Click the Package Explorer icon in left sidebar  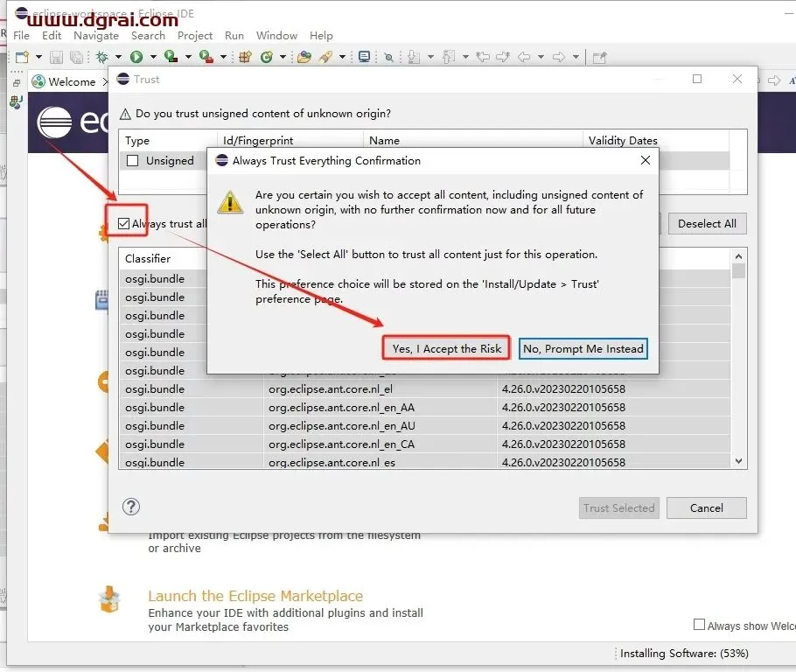point(17,102)
